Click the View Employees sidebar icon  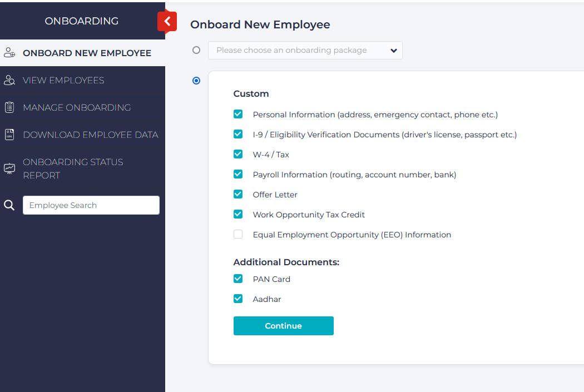point(9,80)
